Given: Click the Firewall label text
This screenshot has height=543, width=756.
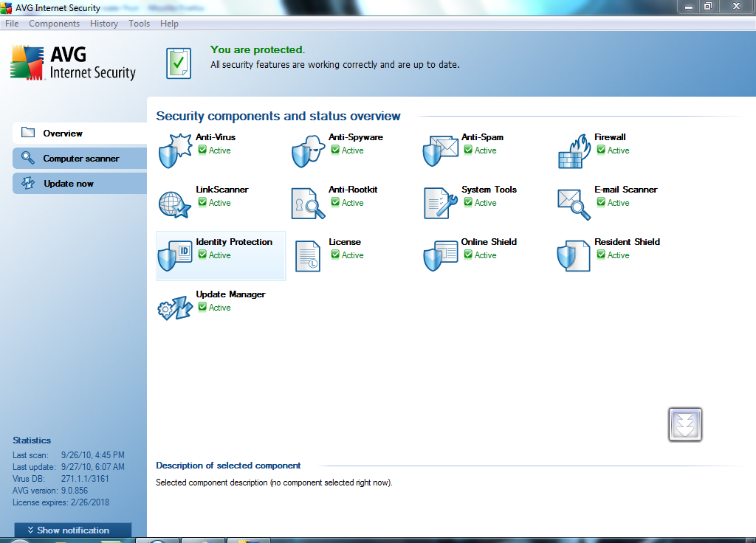Looking at the screenshot, I should (610, 137).
